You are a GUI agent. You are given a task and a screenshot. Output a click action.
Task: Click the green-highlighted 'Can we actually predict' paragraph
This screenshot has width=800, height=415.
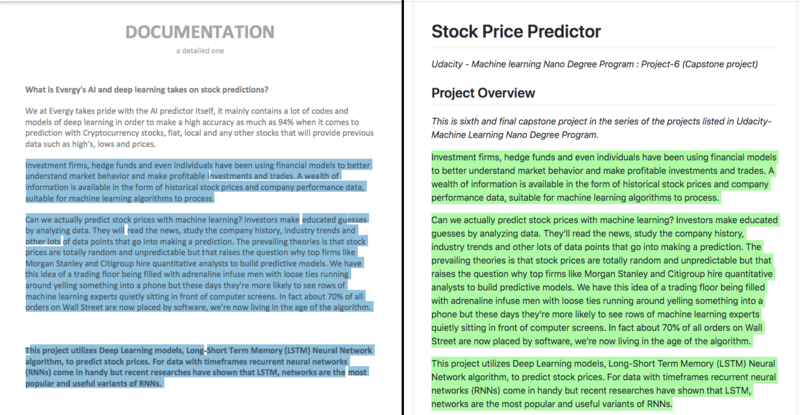[x=605, y=281]
